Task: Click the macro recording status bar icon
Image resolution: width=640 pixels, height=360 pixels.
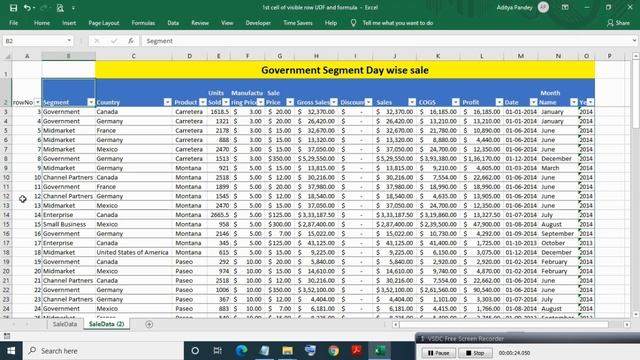Action: (x=7, y=336)
